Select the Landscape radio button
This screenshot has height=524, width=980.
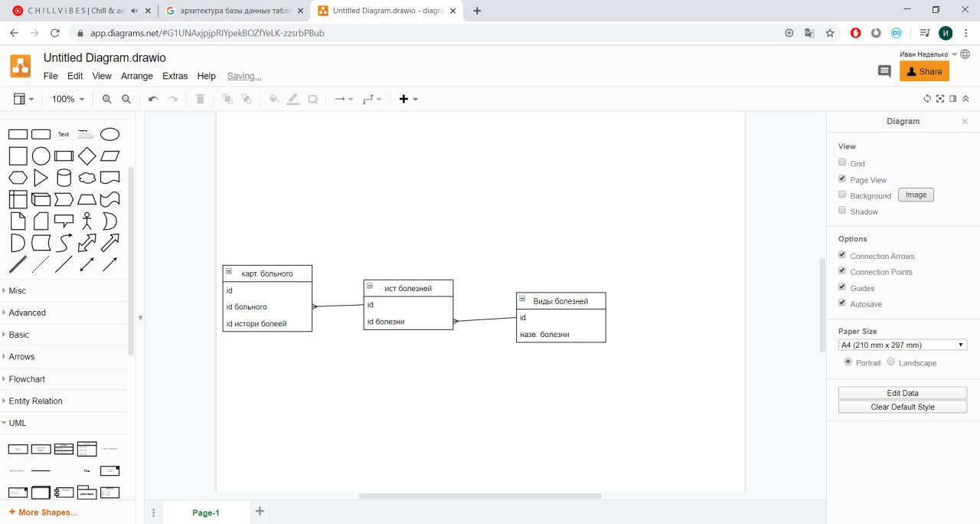point(891,362)
